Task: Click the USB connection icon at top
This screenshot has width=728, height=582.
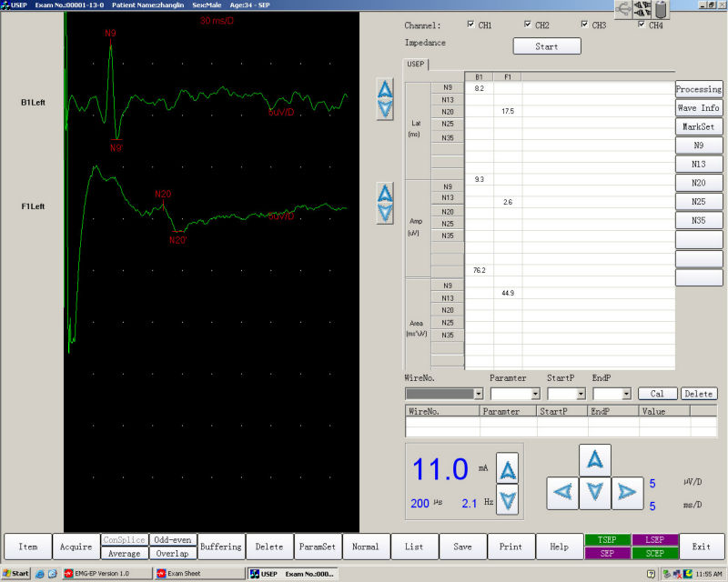Action: 623,9
